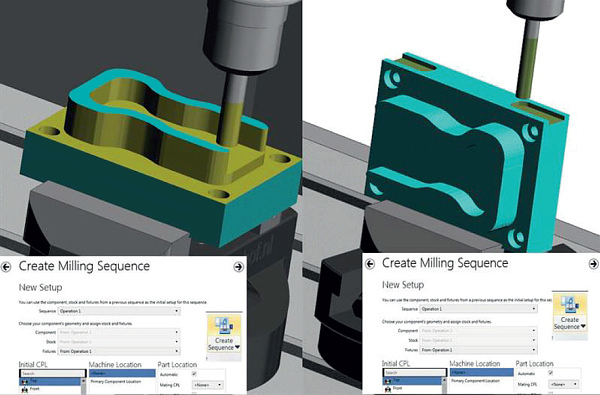Open Sequence dropdown in left dialog

pos(119,311)
